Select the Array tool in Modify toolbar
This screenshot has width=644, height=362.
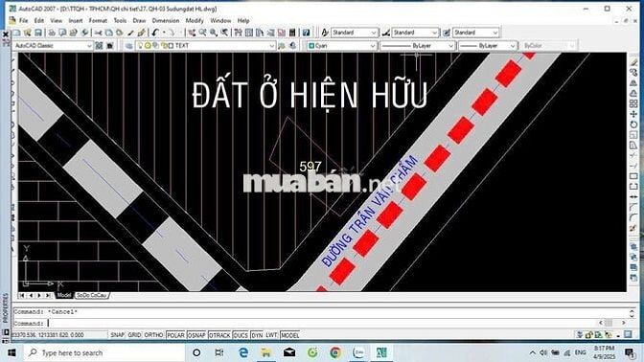coord(633,103)
